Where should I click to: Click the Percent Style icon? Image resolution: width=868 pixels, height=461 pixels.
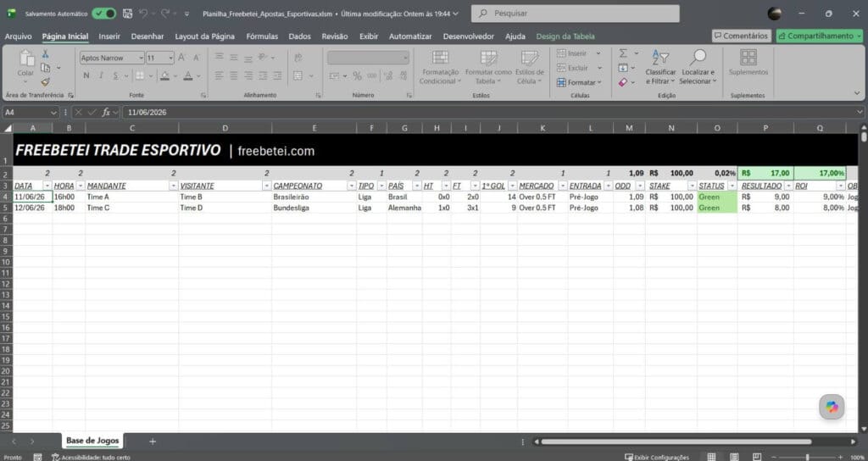click(357, 75)
